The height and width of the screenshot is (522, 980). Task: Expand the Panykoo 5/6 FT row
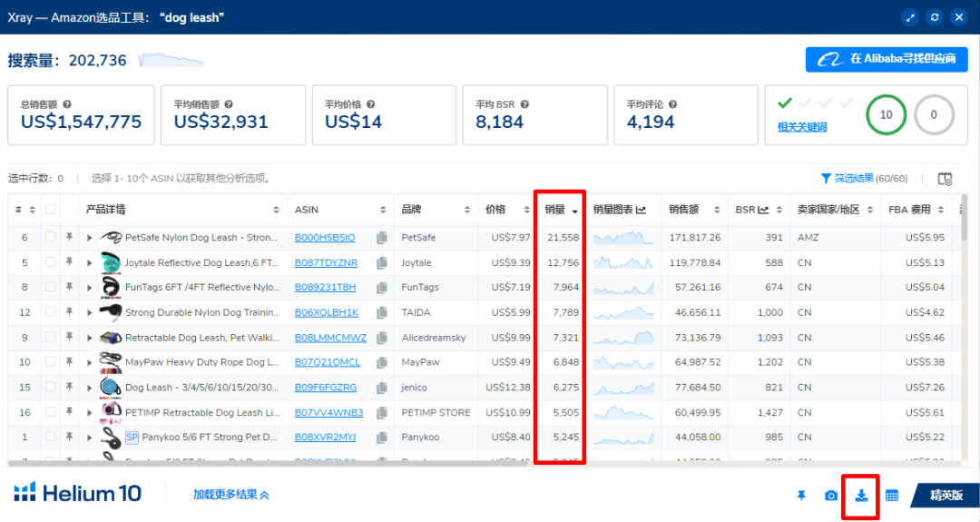(x=89, y=438)
